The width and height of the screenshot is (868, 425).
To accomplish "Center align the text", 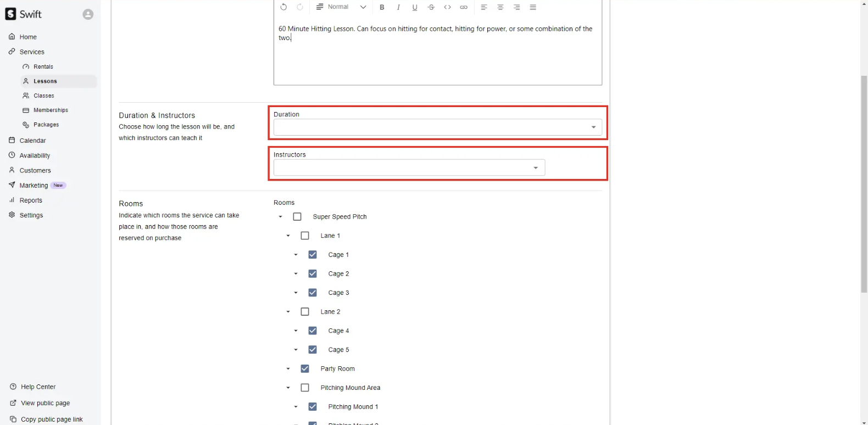I will (500, 7).
